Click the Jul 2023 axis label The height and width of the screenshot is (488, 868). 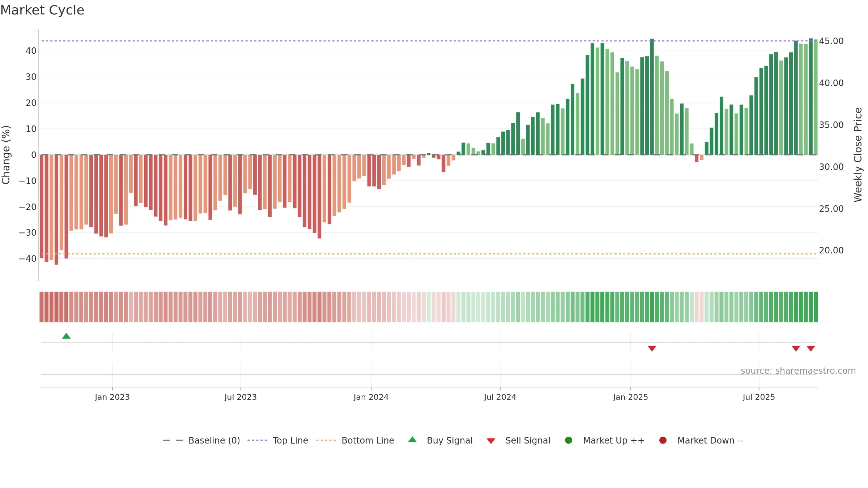pos(241,397)
